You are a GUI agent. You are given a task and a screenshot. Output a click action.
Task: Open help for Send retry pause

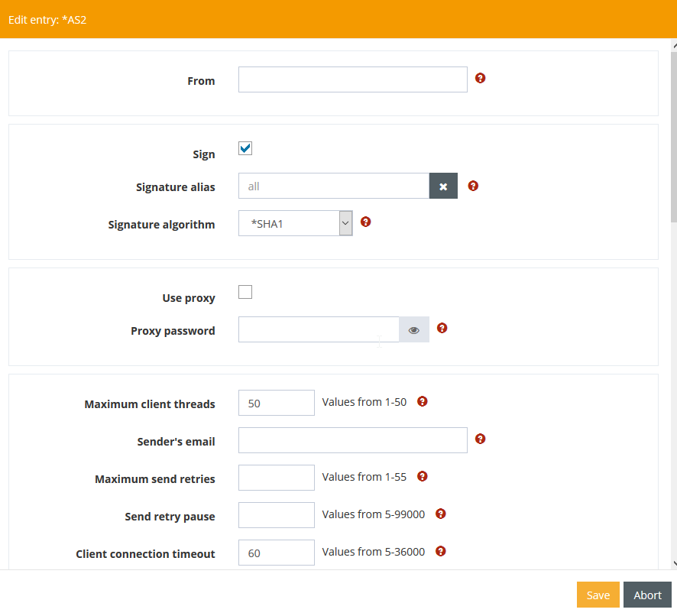pos(440,514)
